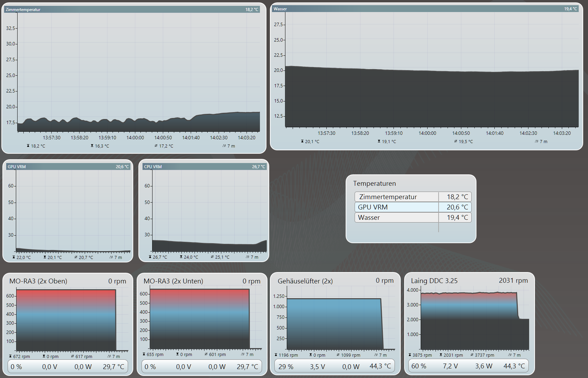
Task: Click the 44,3 °C value in Laing DDC panel
Action: coord(514,366)
